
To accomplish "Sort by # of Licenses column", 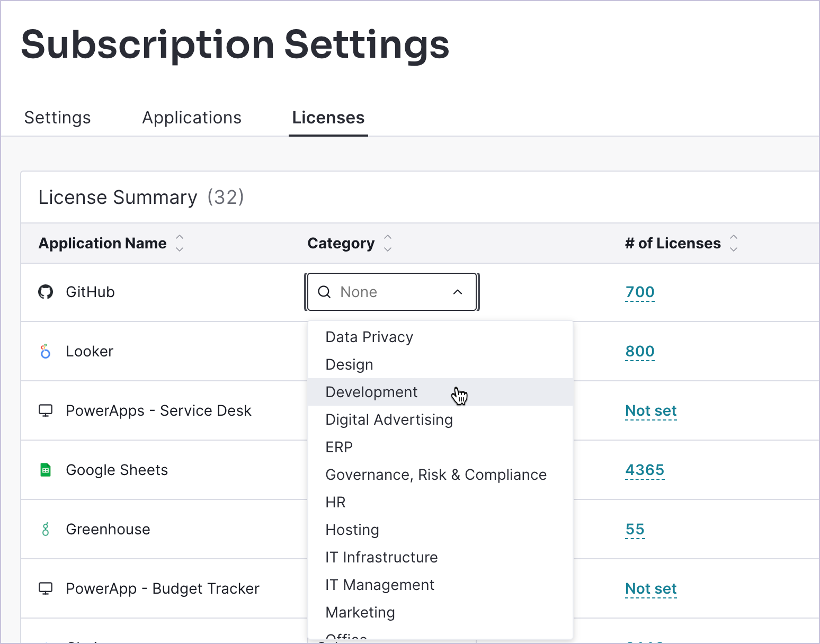I will [734, 243].
